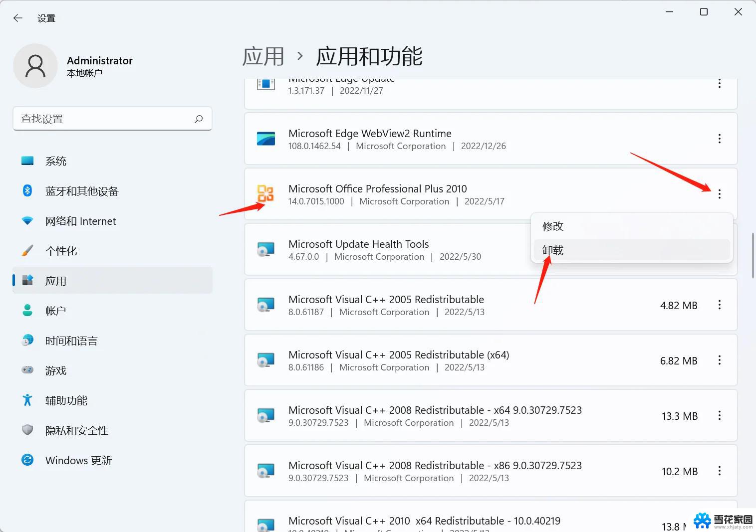Open 时间和语言 settings
Screen dimensions: 756x532
[x=112, y=341]
